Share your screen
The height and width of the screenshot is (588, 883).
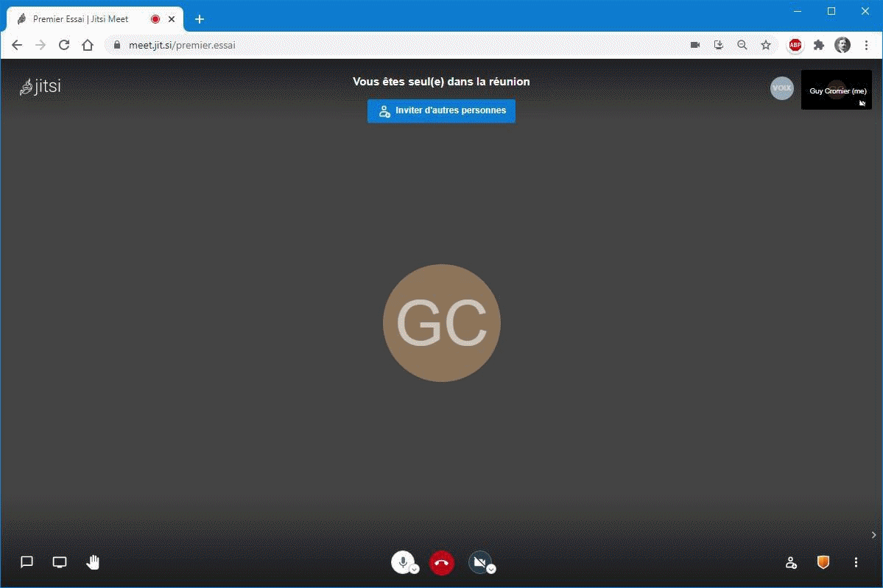(59, 562)
